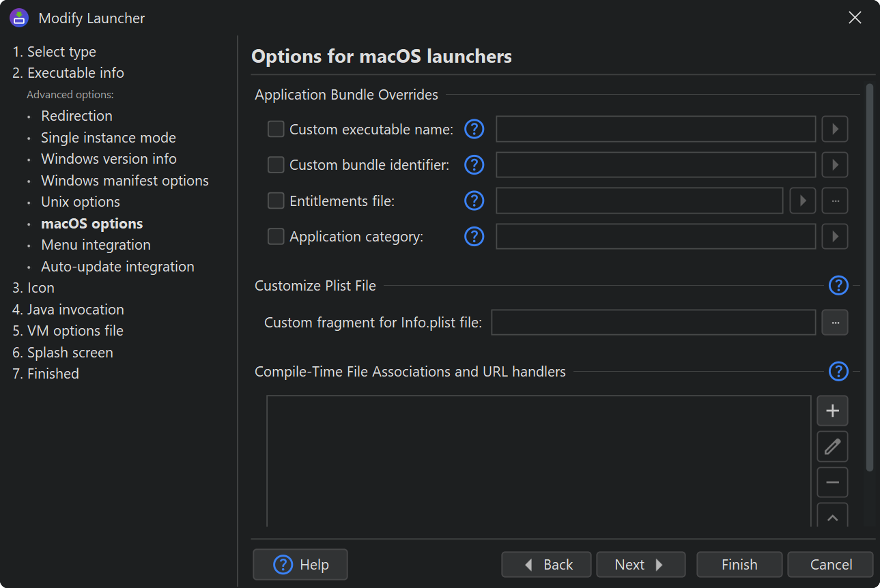Click the Next button
880x588 pixels.
coord(640,565)
